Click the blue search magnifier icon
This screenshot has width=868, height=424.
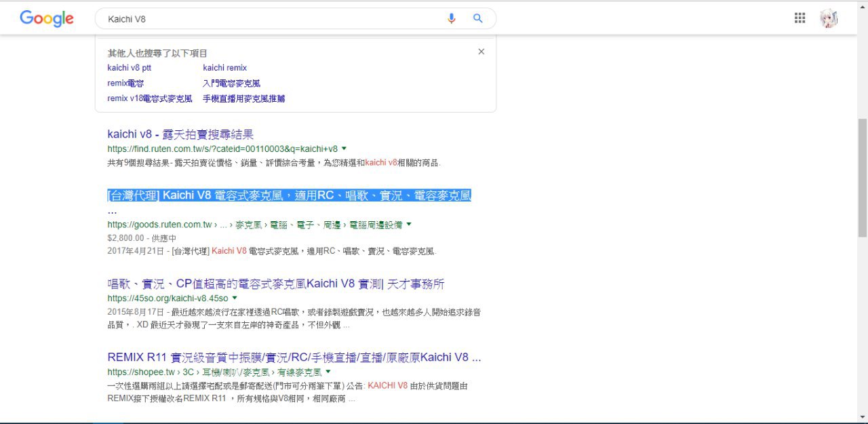(478, 19)
